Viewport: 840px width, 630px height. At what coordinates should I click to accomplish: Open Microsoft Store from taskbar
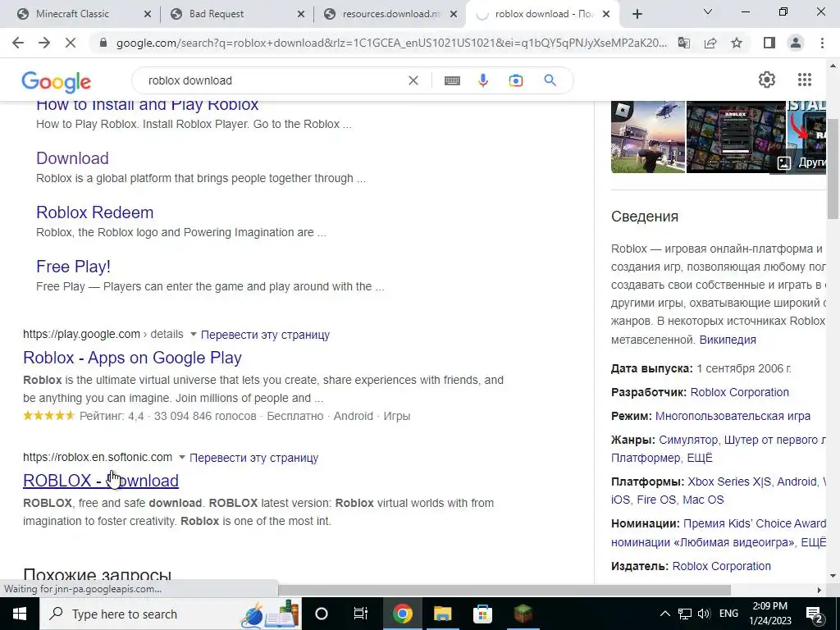[482, 614]
